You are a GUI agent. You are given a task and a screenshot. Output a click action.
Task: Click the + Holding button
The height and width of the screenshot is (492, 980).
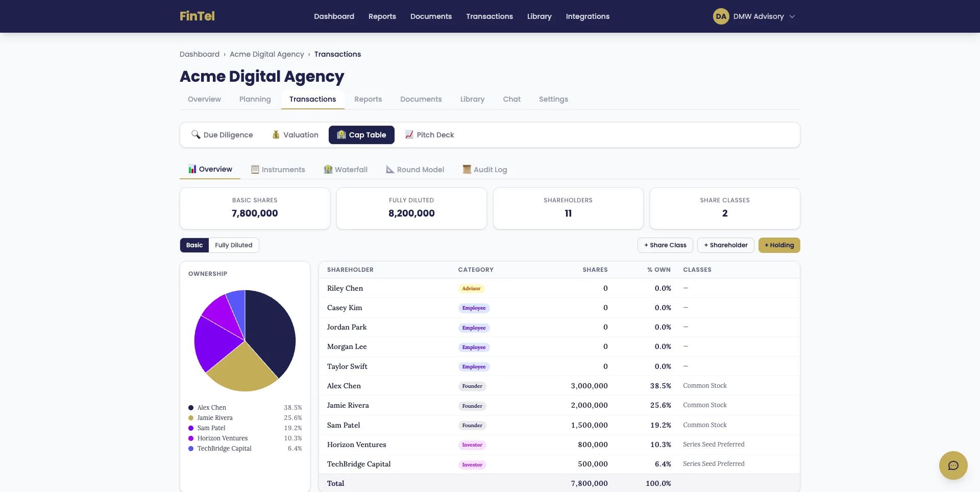click(x=779, y=245)
